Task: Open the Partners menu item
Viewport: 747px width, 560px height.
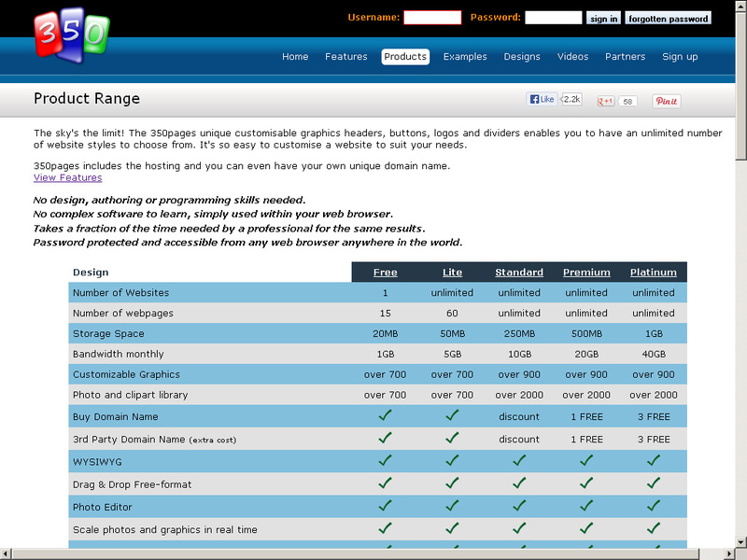Action: click(x=625, y=57)
